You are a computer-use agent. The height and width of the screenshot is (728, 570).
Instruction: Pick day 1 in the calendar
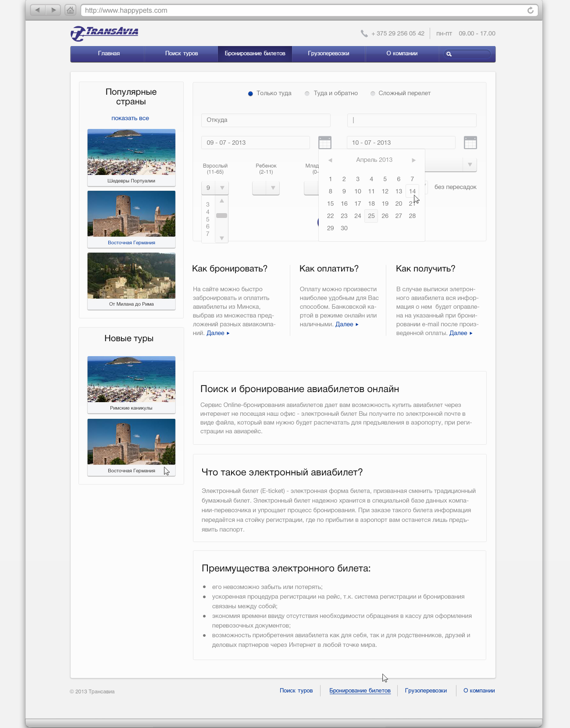tap(331, 179)
